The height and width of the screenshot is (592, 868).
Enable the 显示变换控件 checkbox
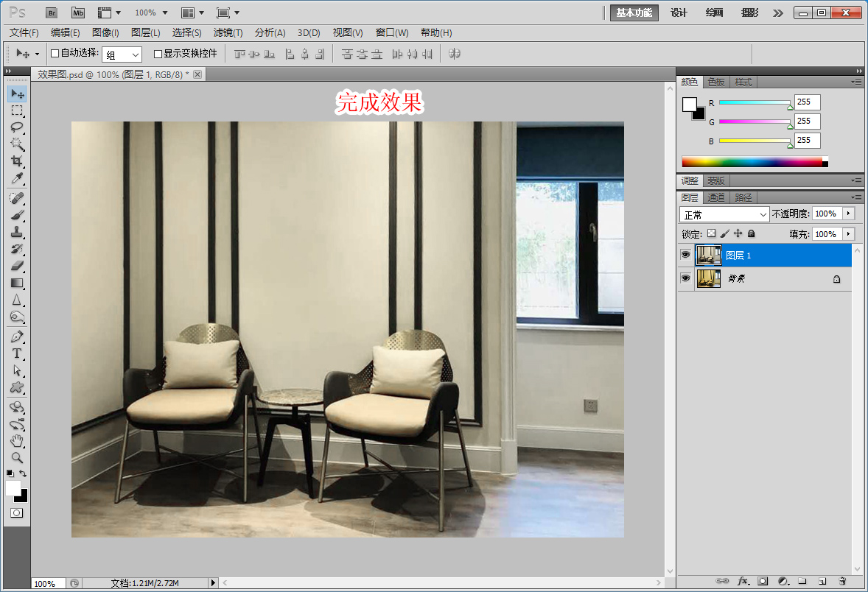(x=158, y=54)
